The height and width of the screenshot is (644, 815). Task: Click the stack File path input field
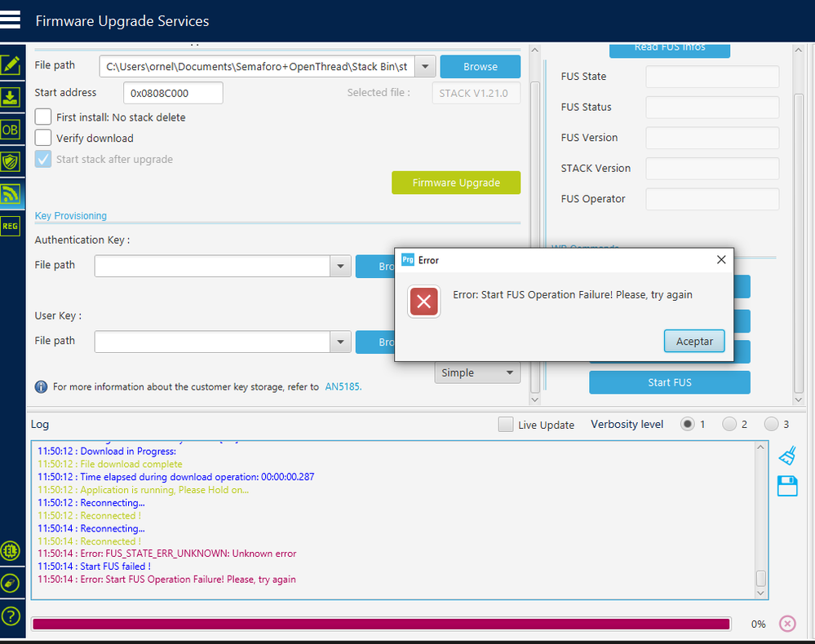257,67
